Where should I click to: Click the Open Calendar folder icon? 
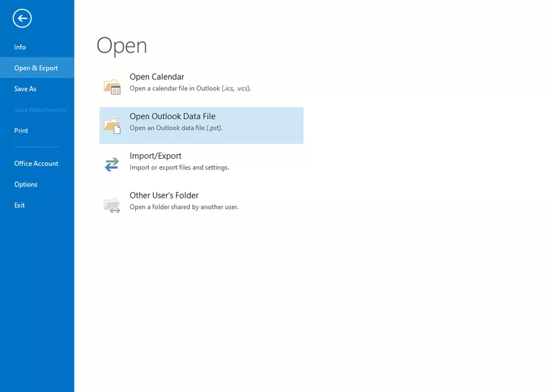tap(112, 87)
